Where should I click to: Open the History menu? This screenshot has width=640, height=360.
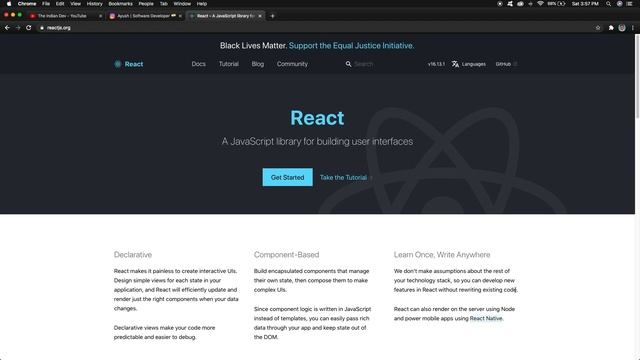click(94, 4)
